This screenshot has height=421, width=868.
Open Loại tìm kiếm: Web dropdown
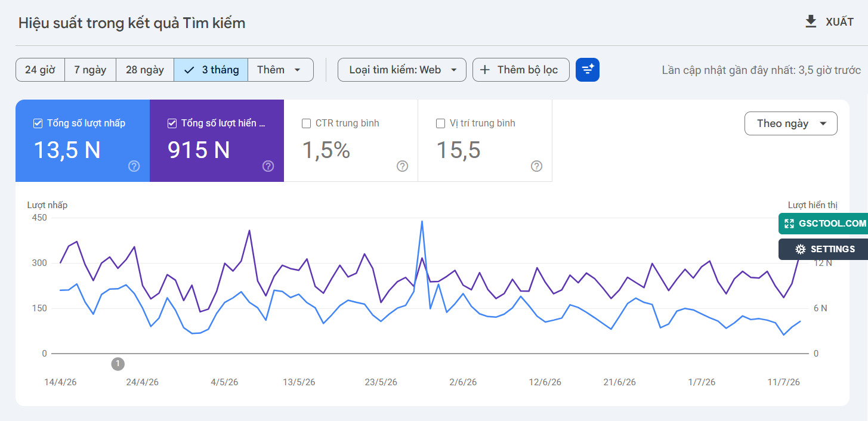(x=402, y=70)
